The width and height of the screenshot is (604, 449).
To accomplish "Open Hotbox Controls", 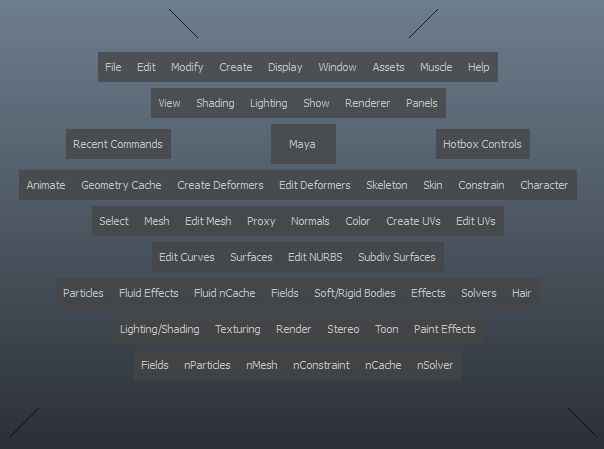I will click(483, 144).
